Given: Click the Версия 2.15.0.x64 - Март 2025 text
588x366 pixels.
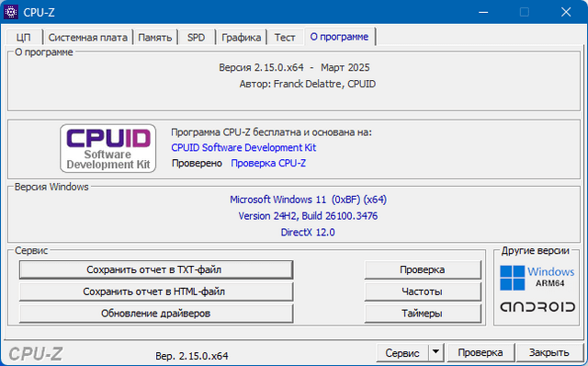Looking at the screenshot, I should click(294, 67).
